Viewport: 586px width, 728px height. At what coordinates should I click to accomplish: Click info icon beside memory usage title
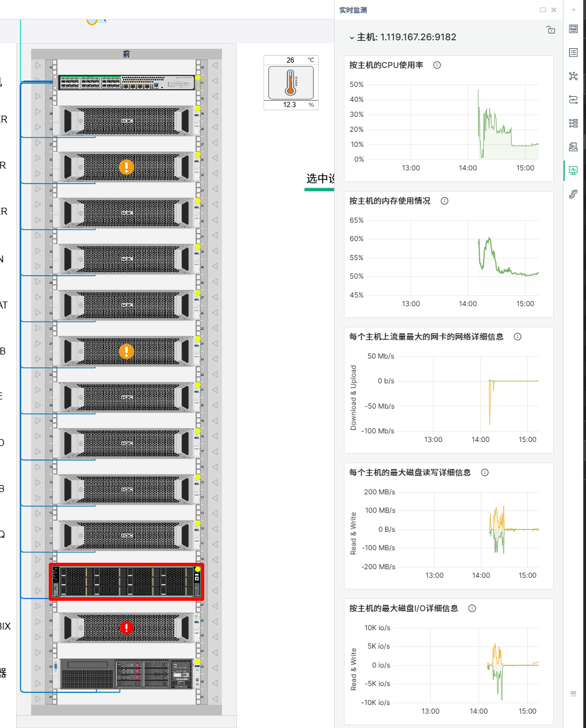[x=445, y=201]
